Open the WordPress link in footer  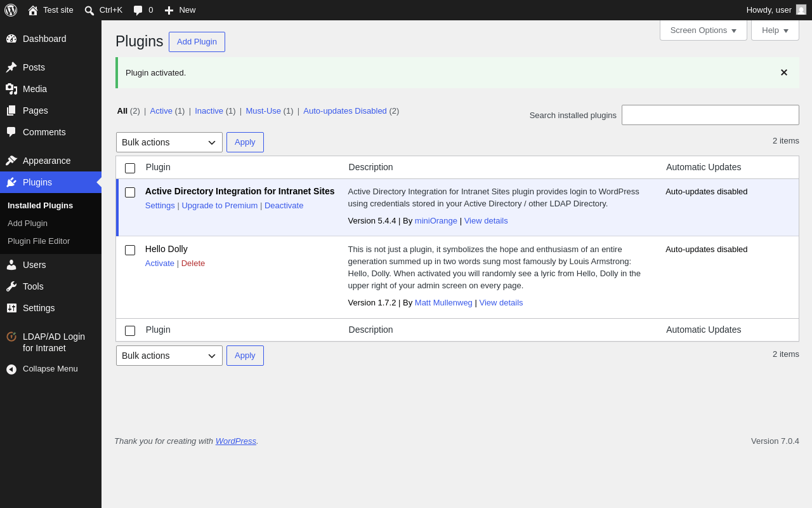click(236, 441)
